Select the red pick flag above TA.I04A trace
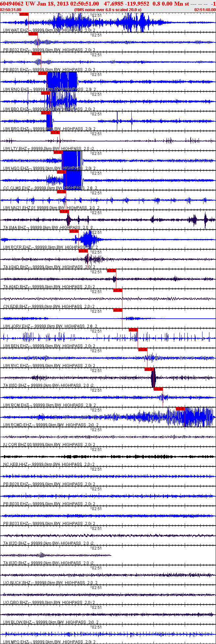Image resolution: width=216 pixels, height=644 pixels. [x=64, y=211]
